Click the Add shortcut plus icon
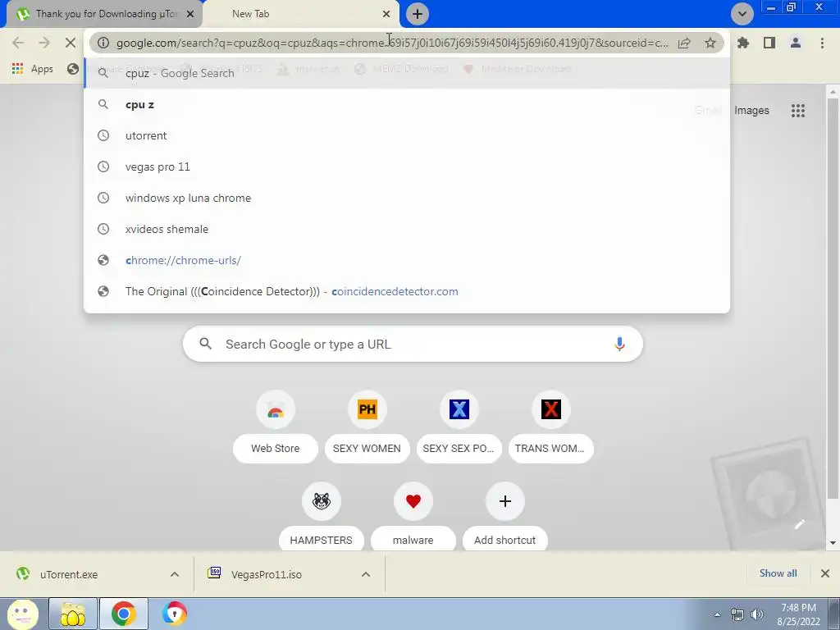840x630 pixels. click(x=504, y=501)
